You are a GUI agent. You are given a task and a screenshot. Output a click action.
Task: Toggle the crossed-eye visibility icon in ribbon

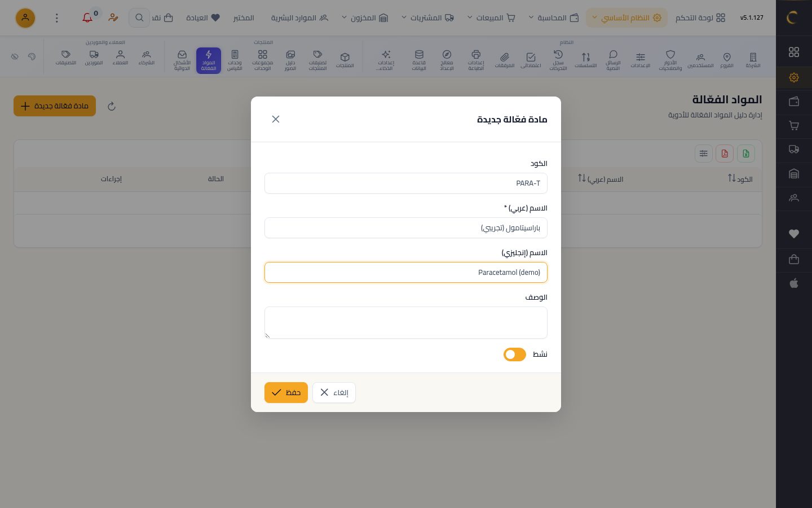pyautogui.click(x=15, y=56)
